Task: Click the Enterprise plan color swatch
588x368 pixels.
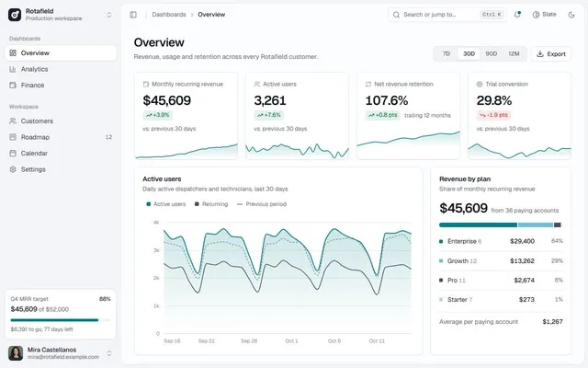Action: pyautogui.click(x=441, y=241)
